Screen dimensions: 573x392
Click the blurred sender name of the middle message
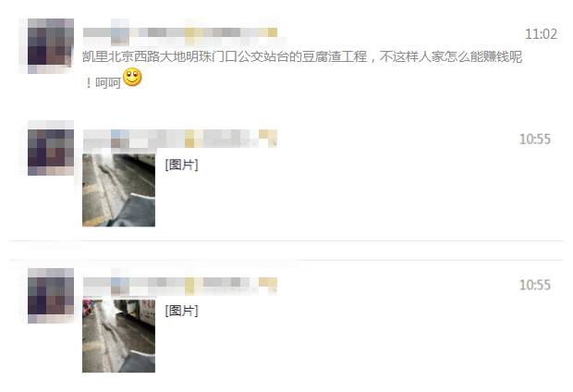coord(180,139)
